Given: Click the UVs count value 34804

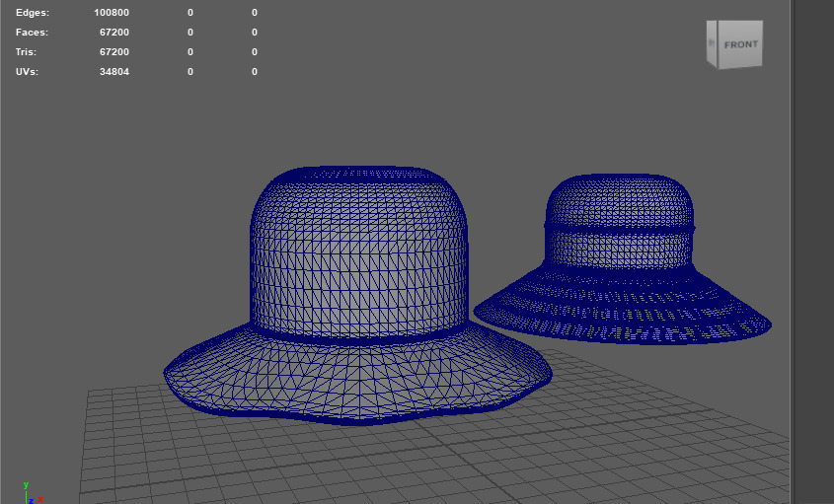Looking at the screenshot, I should (x=114, y=71).
